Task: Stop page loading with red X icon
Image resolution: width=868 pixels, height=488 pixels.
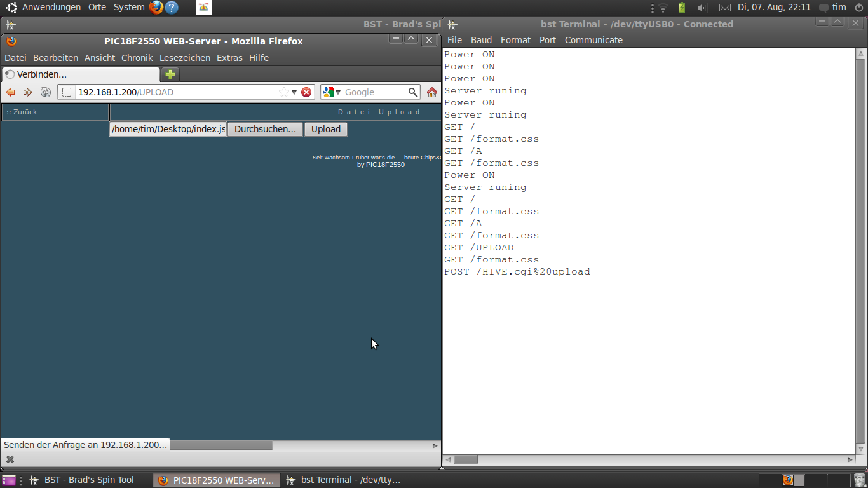Action: click(306, 92)
